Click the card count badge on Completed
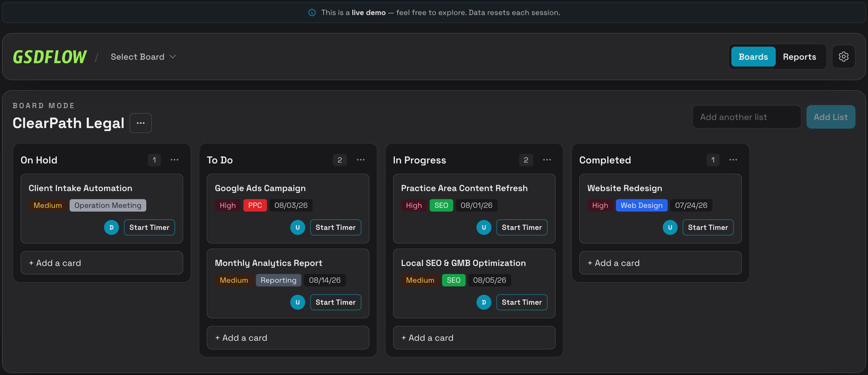This screenshot has height=375, width=868. 712,160
